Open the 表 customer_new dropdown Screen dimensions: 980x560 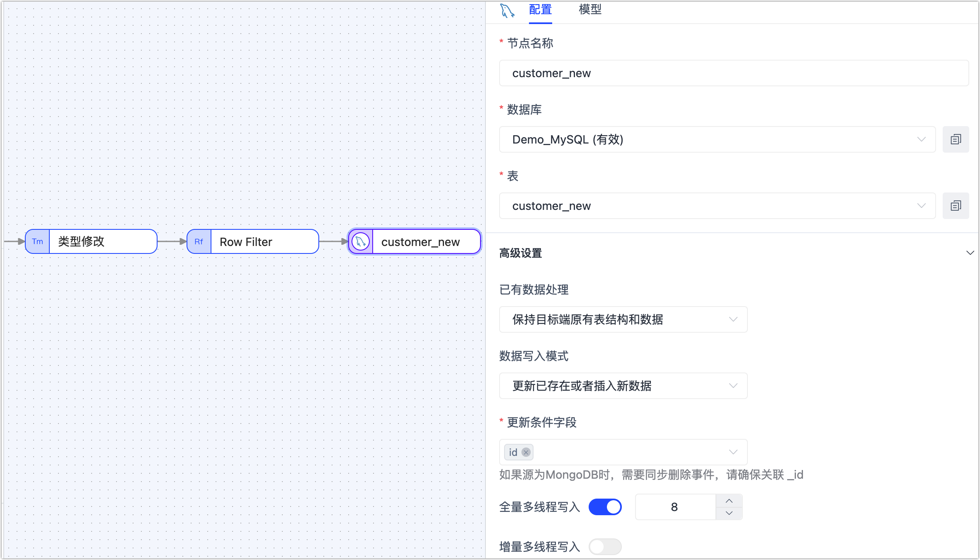(x=717, y=206)
